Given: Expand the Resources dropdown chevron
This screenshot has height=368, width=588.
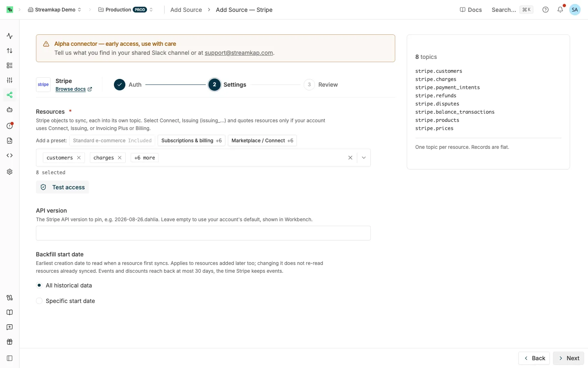Looking at the screenshot, I should tap(364, 158).
